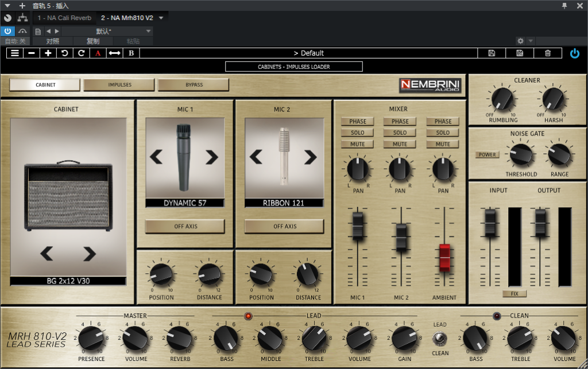Pin the plugin window
The width and height of the screenshot is (588, 369).
click(x=564, y=6)
